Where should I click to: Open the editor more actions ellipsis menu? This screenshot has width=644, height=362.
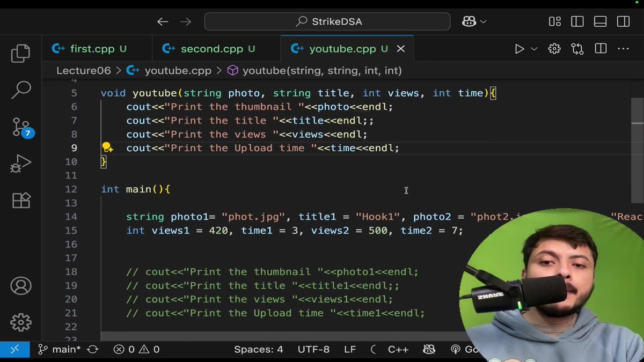(x=623, y=48)
